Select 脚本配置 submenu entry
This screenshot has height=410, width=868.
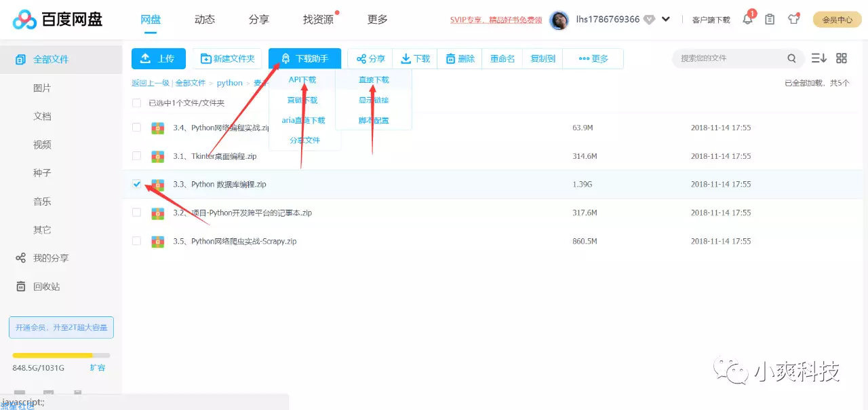pyautogui.click(x=374, y=120)
